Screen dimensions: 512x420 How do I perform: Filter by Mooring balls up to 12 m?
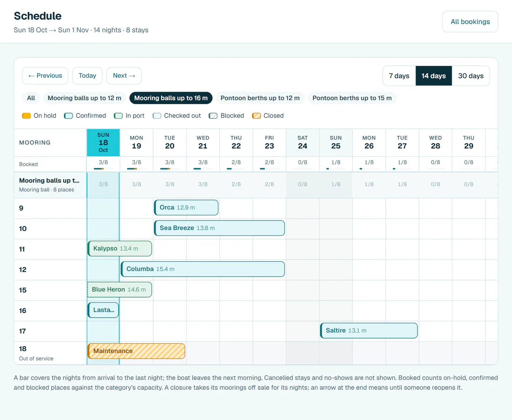(x=85, y=98)
